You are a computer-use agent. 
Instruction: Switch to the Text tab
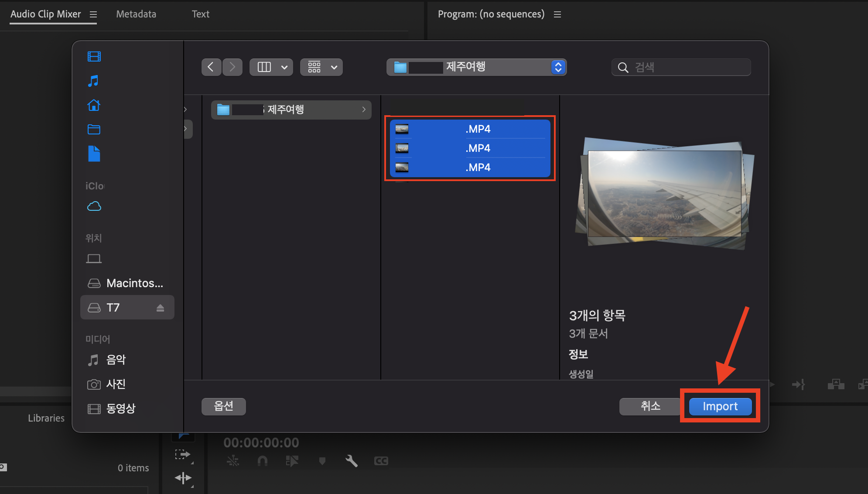tap(201, 14)
